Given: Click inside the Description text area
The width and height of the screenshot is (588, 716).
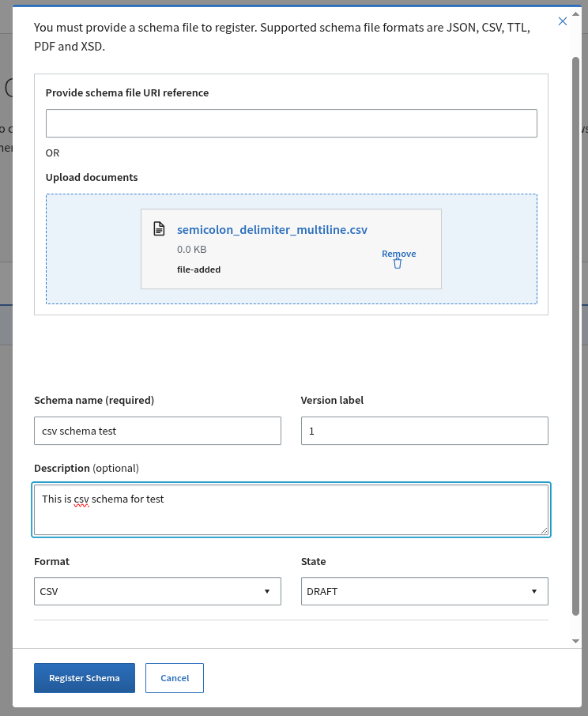Looking at the screenshot, I should pos(292,510).
